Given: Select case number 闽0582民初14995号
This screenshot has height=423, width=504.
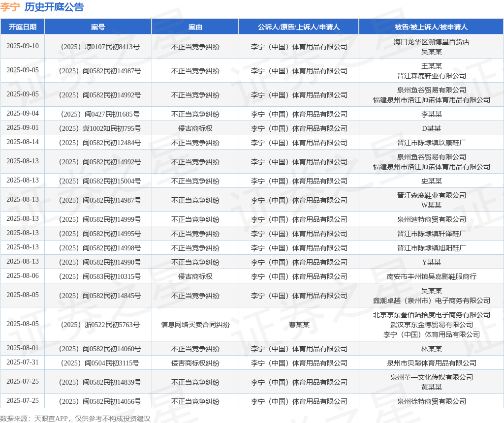Looking at the screenshot, I should [100, 234].
